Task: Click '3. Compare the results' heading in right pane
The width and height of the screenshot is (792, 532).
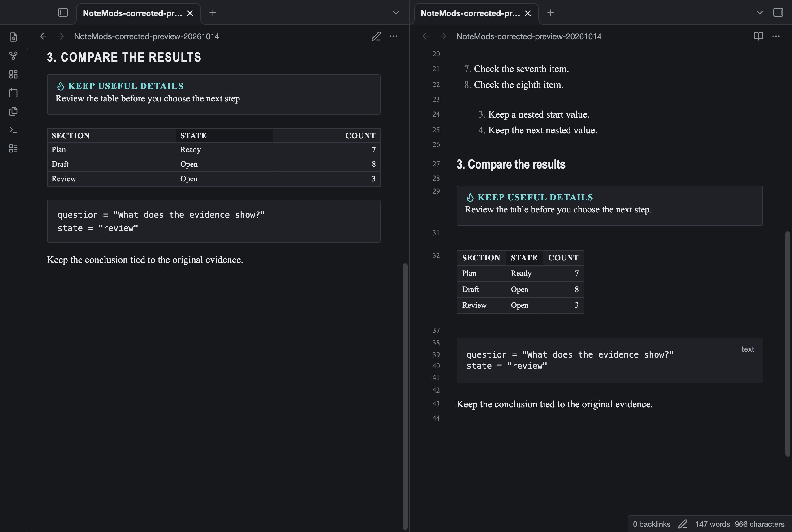Action: [511, 165]
